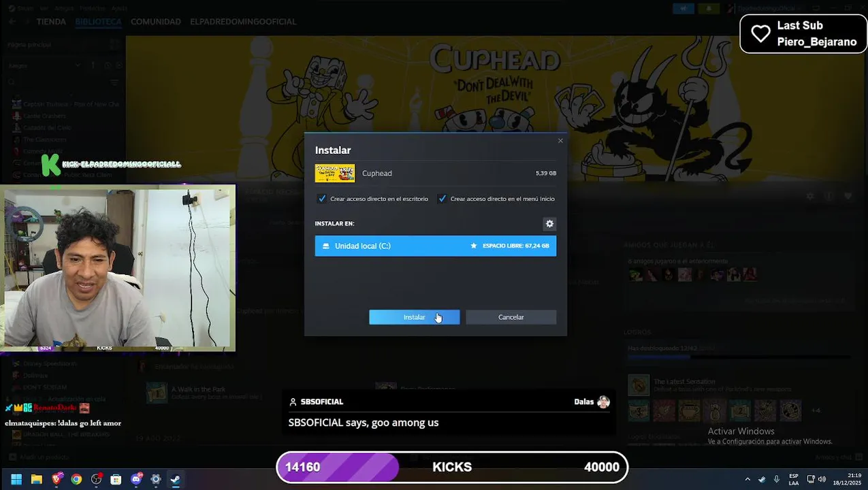Click Steam icon in system tray
The height and width of the screenshot is (490, 868).
tap(762, 479)
